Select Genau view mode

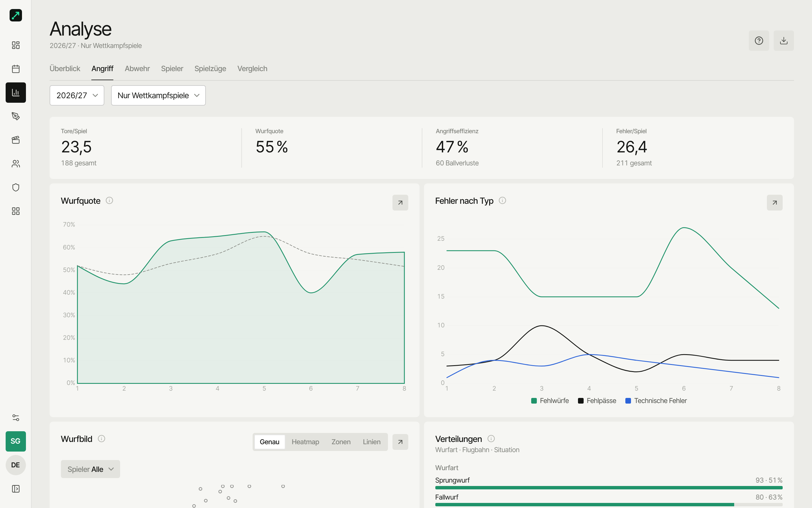(x=270, y=442)
